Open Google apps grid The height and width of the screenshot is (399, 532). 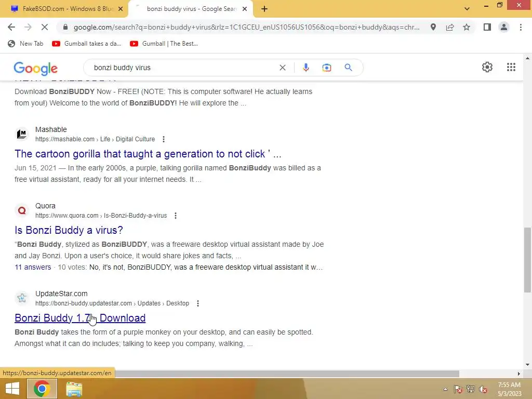511,67
